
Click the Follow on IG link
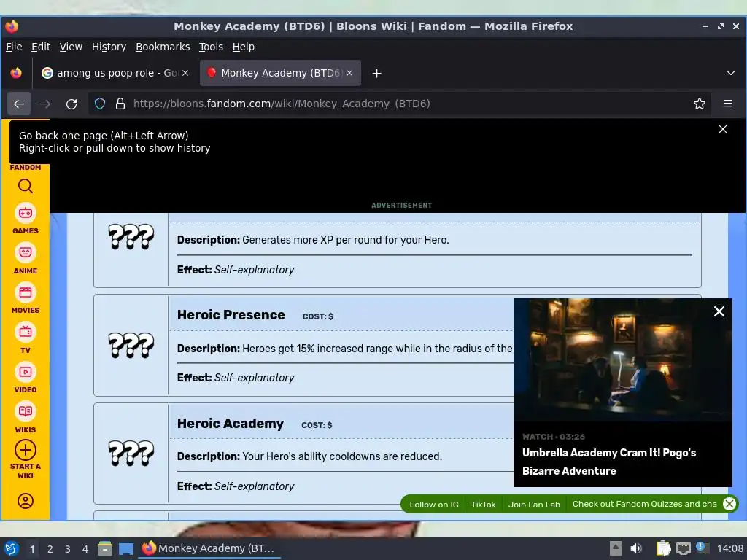tap(434, 505)
